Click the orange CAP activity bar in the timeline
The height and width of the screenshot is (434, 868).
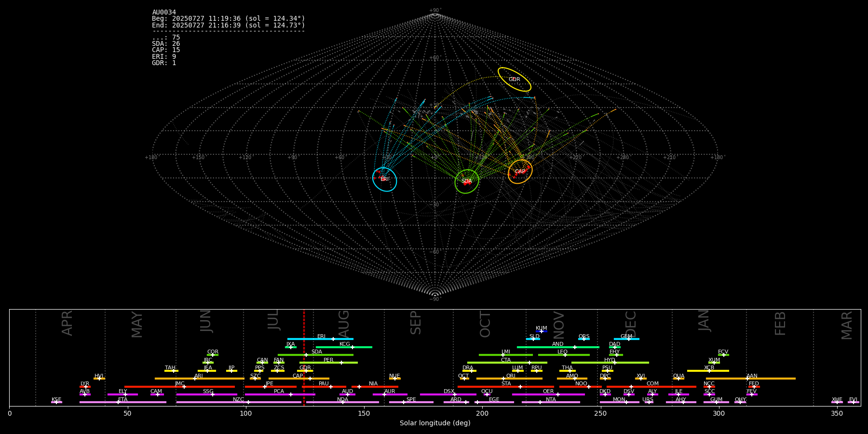coord(299,379)
